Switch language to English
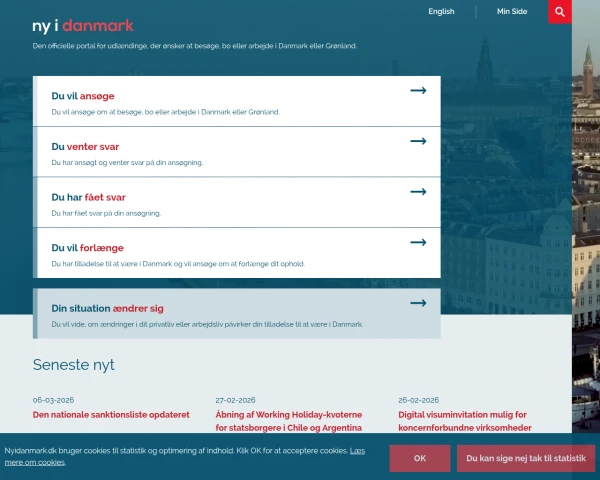 [x=441, y=11]
